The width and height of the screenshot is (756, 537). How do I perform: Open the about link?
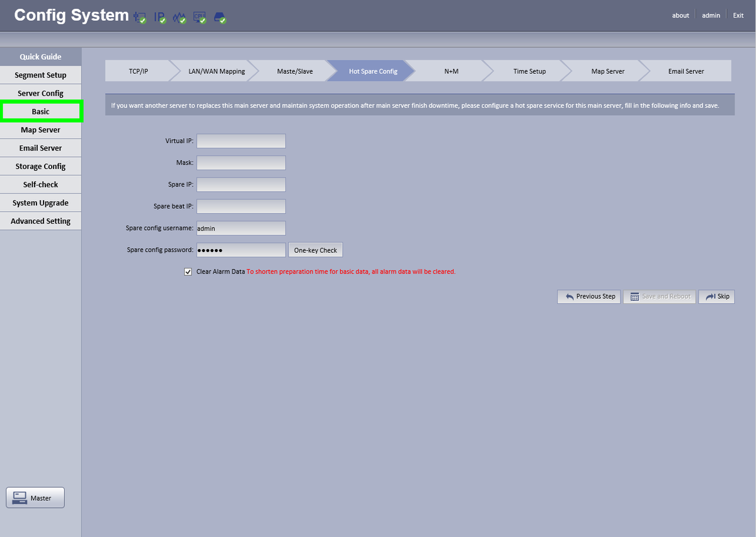[x=680, y=16]
